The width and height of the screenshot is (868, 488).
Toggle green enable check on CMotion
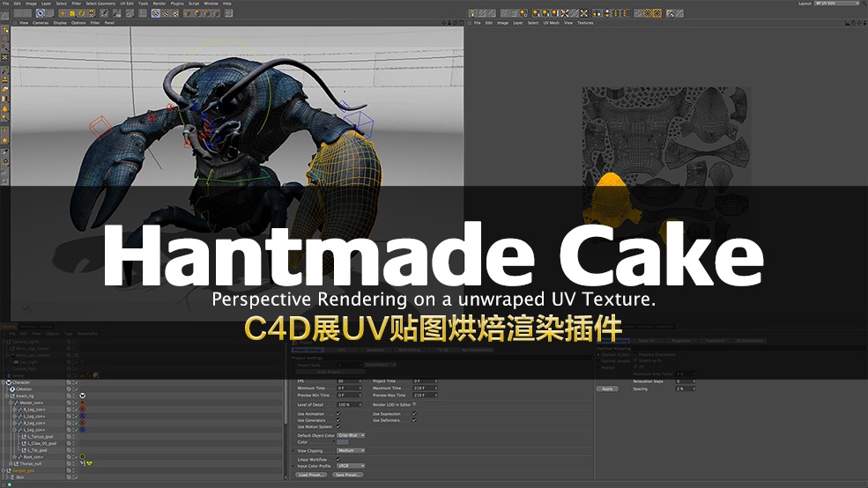tap(77, 389)
